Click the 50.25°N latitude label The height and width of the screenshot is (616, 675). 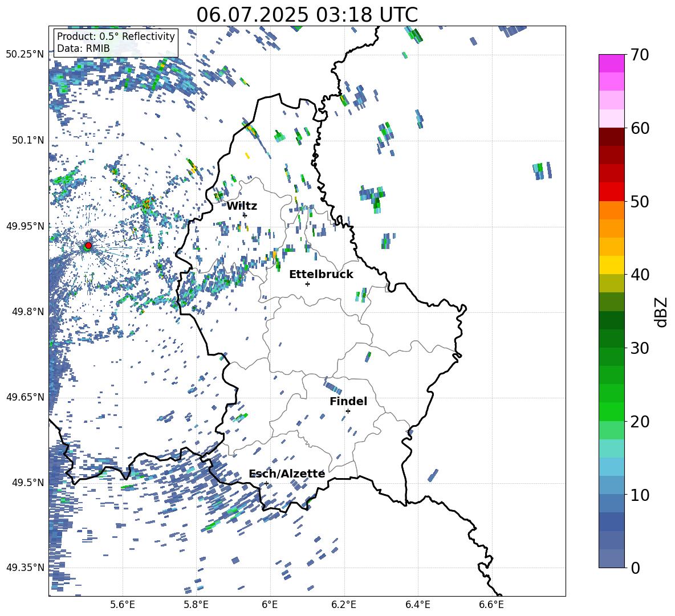25,54
